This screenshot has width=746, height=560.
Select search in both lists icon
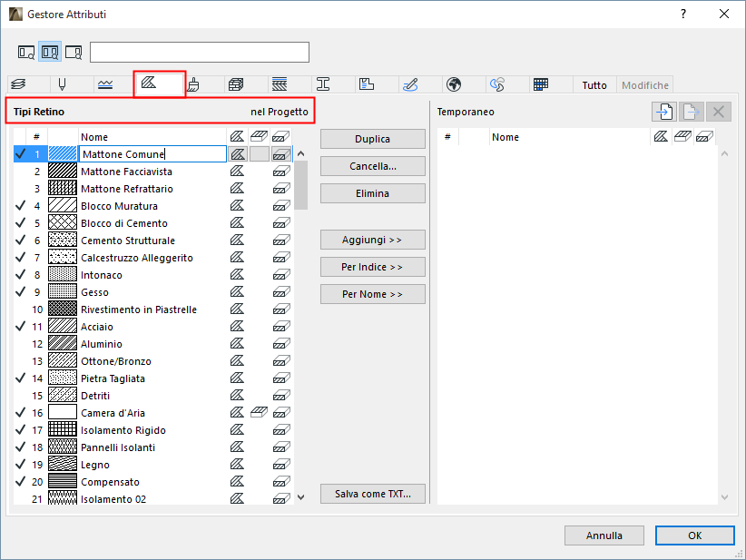pyautogui.click(x=50, y=52)
